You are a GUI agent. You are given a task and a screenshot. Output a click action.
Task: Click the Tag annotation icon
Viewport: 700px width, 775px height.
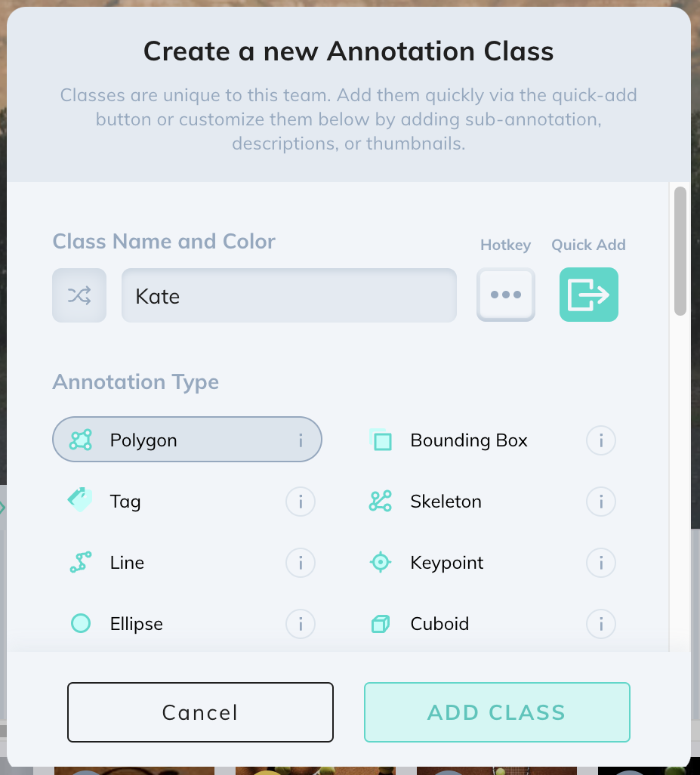click(79, 500)
